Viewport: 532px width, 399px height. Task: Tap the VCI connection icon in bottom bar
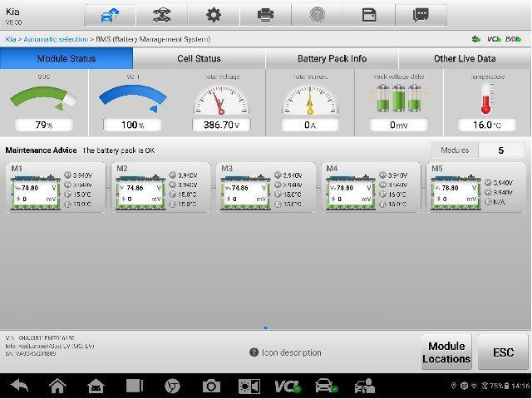(288, 386)
